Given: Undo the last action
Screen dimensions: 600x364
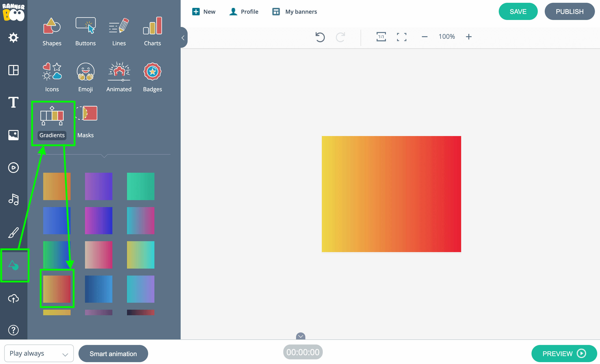Looking at the screenshot, I should (x=320, y=37).
